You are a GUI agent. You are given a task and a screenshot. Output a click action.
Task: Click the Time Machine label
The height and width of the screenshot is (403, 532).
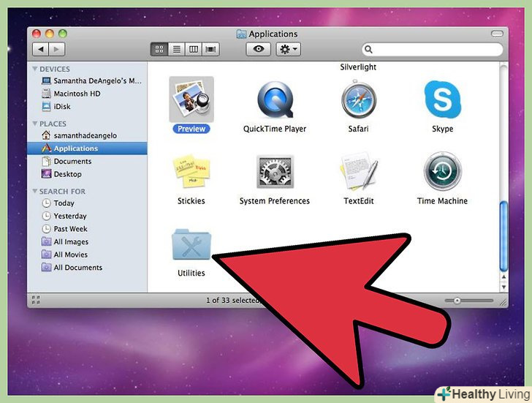pos(442,201)
